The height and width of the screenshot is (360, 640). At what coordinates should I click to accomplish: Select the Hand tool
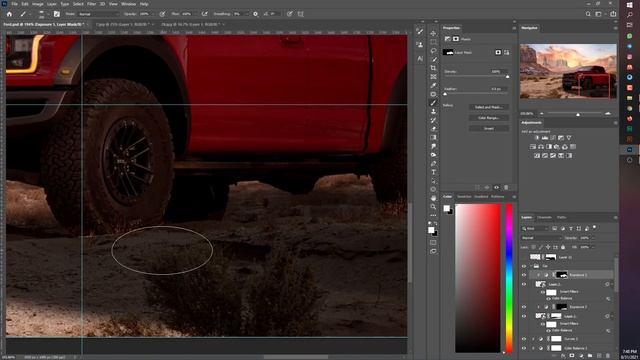click(433, 198)
